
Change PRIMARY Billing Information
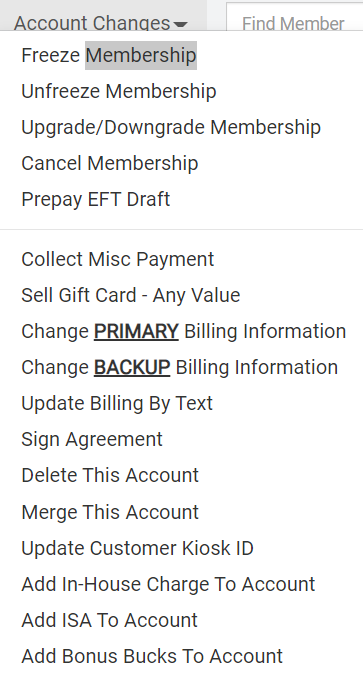[x=183, y=331]
